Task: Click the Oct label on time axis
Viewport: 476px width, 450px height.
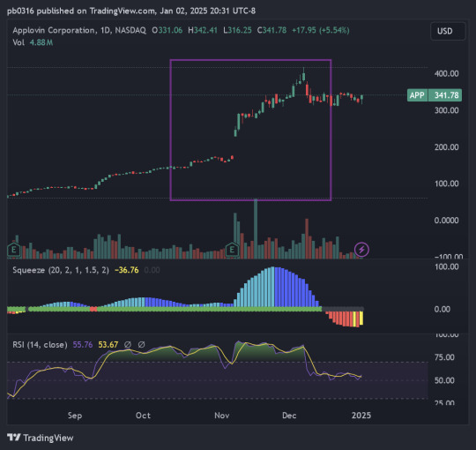Action: pyautogui.click(x=143, y=416)
